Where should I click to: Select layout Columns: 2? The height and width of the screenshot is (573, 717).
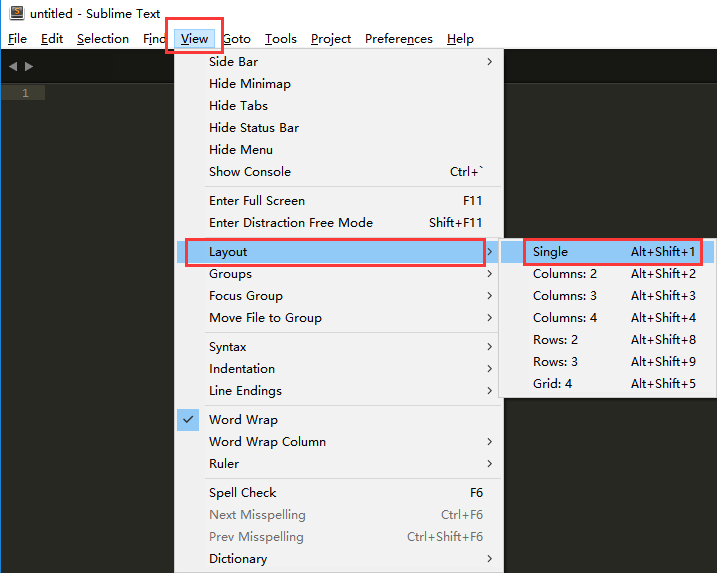[607, 274]
